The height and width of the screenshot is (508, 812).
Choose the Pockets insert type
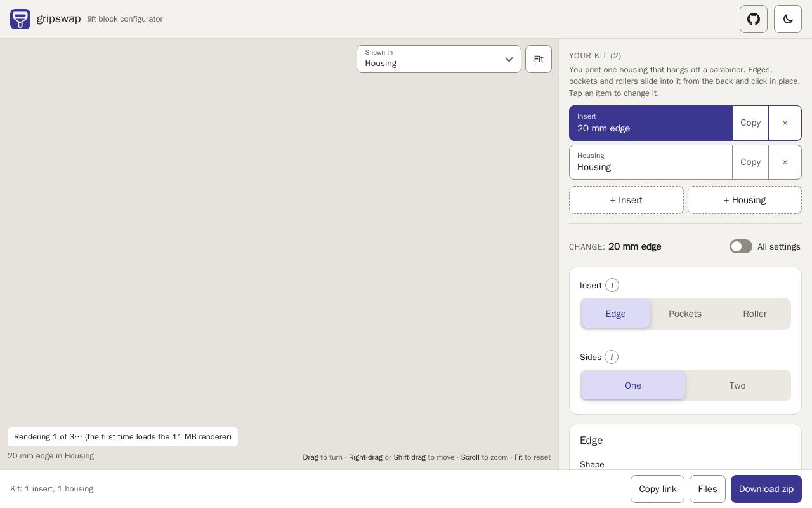click(x=685, y=314)
